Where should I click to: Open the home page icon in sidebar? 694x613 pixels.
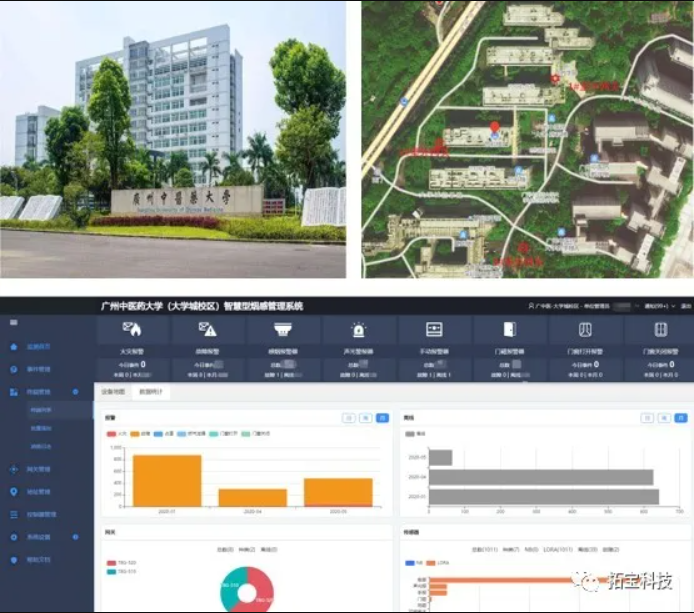point(13,346)
